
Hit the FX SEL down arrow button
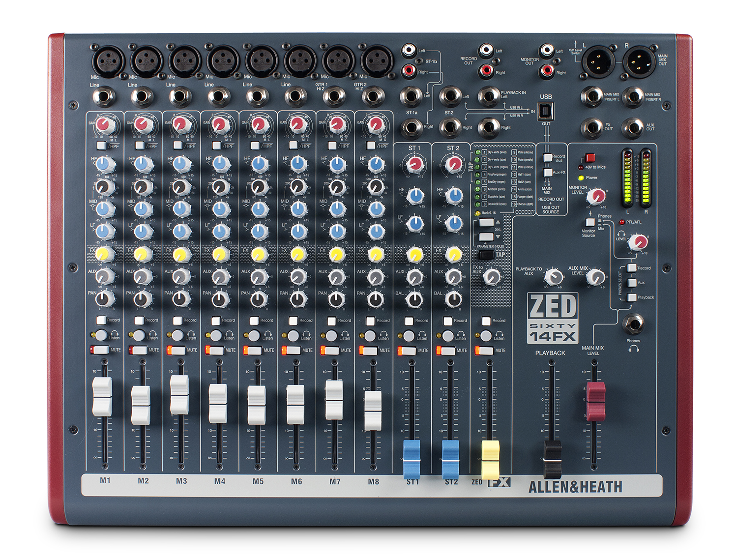point(487,237)
